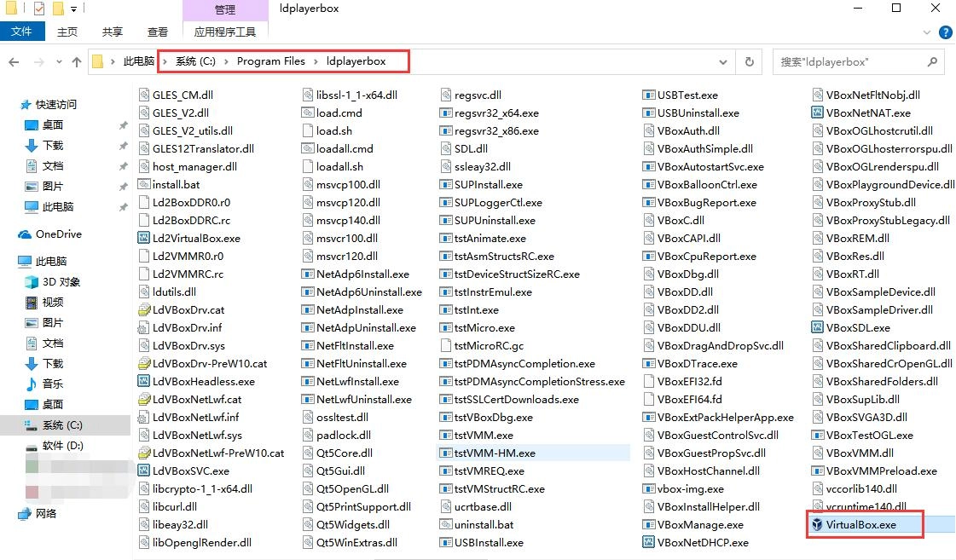Open 快速访问 quick access in sidebar
956x560 pixels.
(x=49, y=105)
